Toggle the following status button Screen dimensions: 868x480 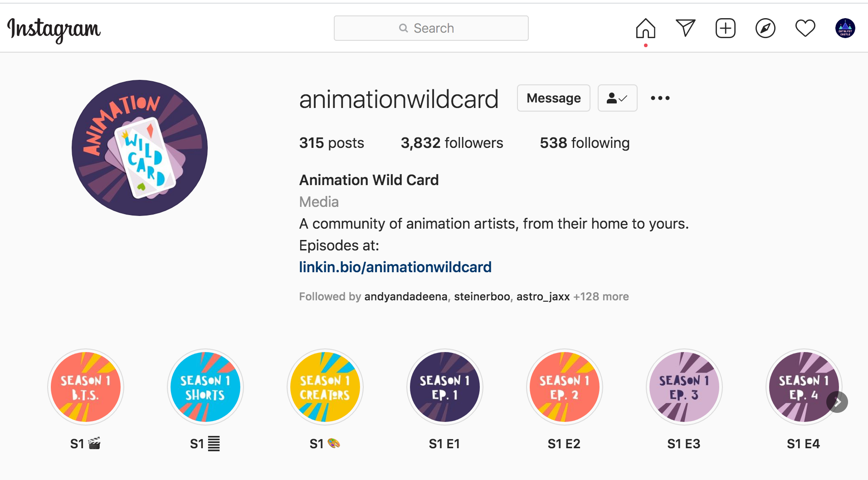[617, 98]
